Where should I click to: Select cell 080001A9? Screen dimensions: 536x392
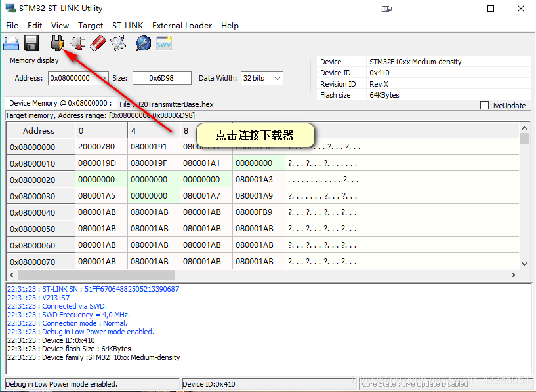258,195
